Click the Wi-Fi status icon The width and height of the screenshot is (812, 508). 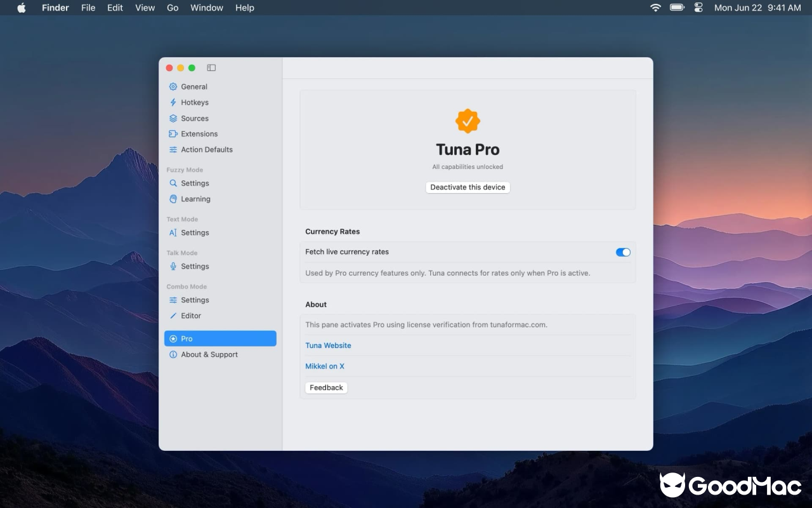coord(655,8)
